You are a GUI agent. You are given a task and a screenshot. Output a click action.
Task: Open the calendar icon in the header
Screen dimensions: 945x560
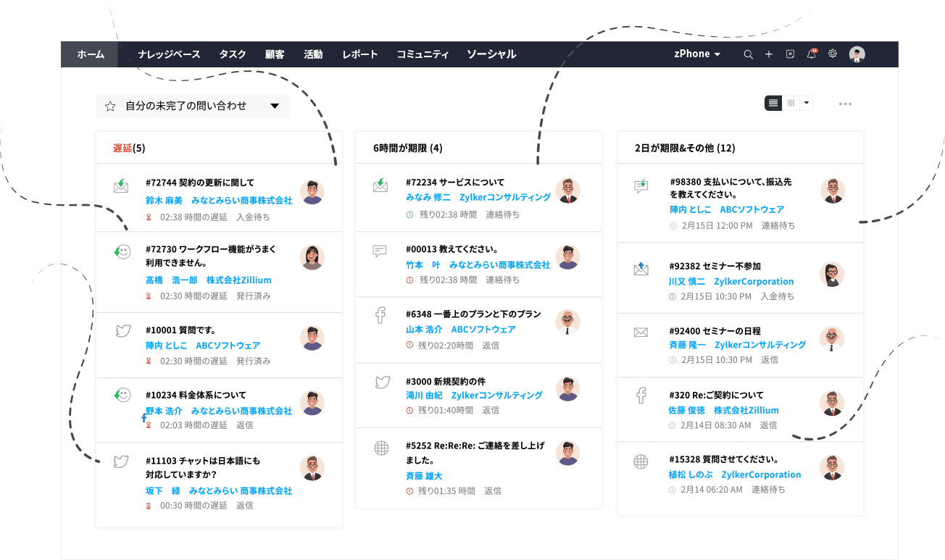click(x=790, y=54)
